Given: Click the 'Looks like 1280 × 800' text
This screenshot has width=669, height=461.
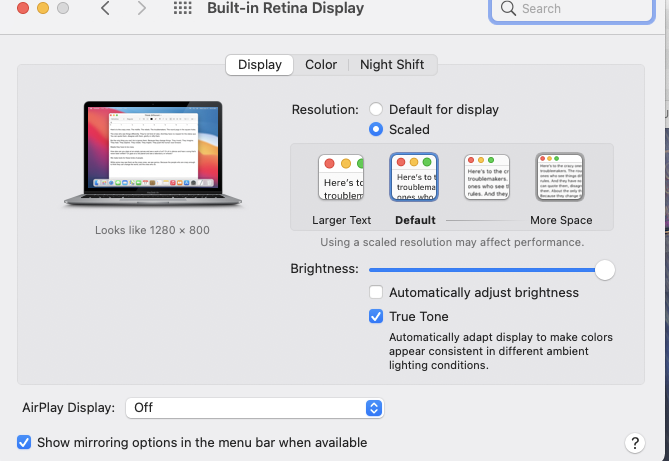Looking at the screenshot, I should pos(152,230).
